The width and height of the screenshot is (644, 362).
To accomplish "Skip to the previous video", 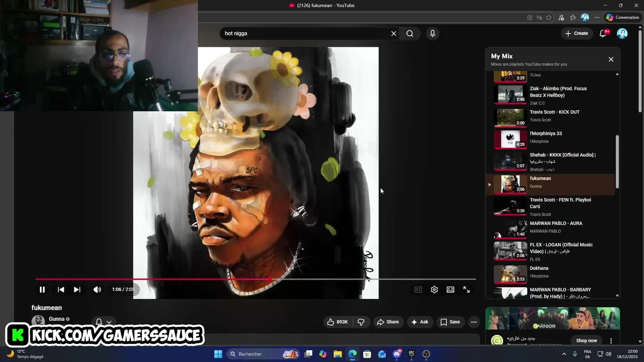I will click(x=61, y=290).
